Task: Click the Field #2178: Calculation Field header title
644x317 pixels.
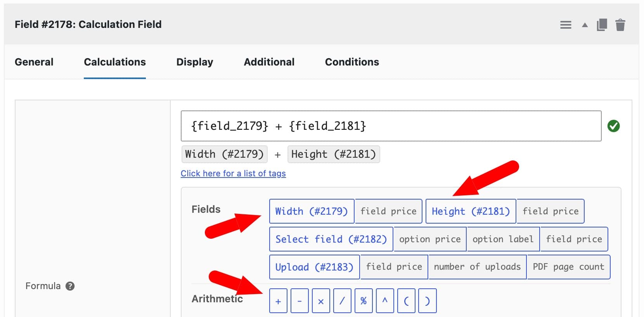Action: 88,24
